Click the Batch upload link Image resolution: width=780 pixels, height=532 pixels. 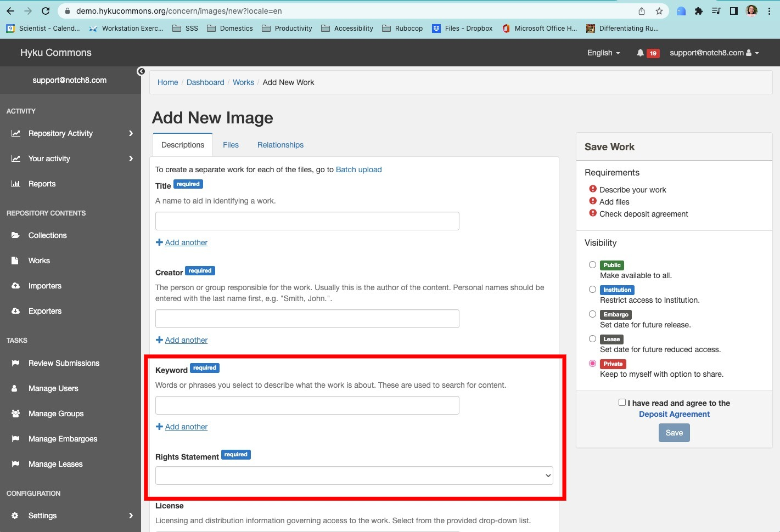(x=358, y=169)
